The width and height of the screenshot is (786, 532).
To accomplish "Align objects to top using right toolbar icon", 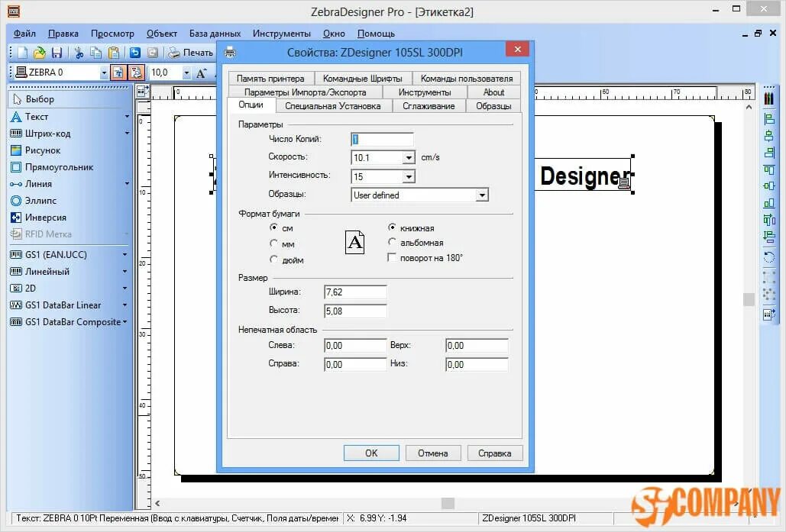I will 769,169.
